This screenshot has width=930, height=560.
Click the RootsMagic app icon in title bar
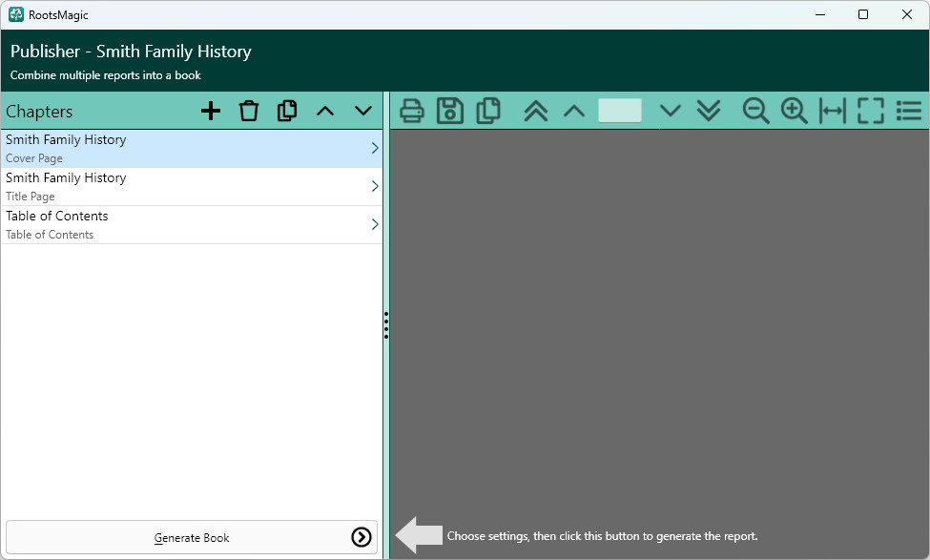[16, 15]
